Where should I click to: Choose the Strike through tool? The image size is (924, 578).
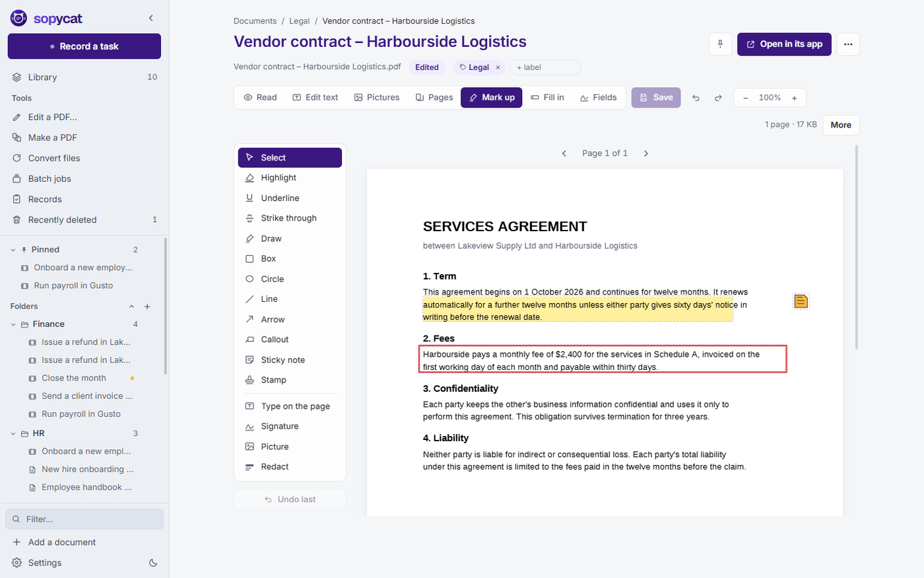tap(290, 218)
